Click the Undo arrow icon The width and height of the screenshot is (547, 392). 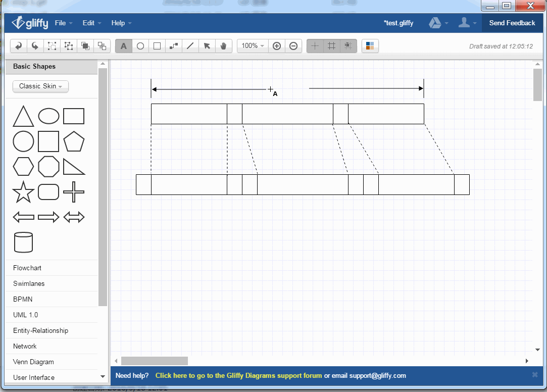(19, 46)
